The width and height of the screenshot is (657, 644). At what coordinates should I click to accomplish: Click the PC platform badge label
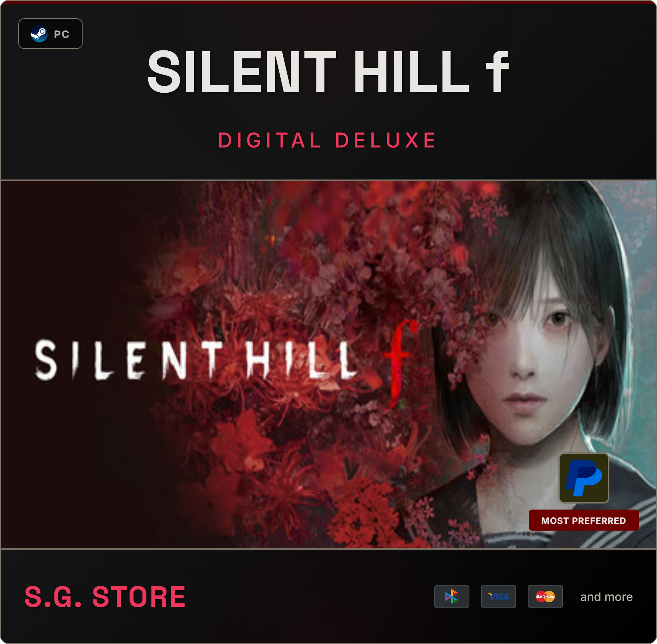pos(62,34)
